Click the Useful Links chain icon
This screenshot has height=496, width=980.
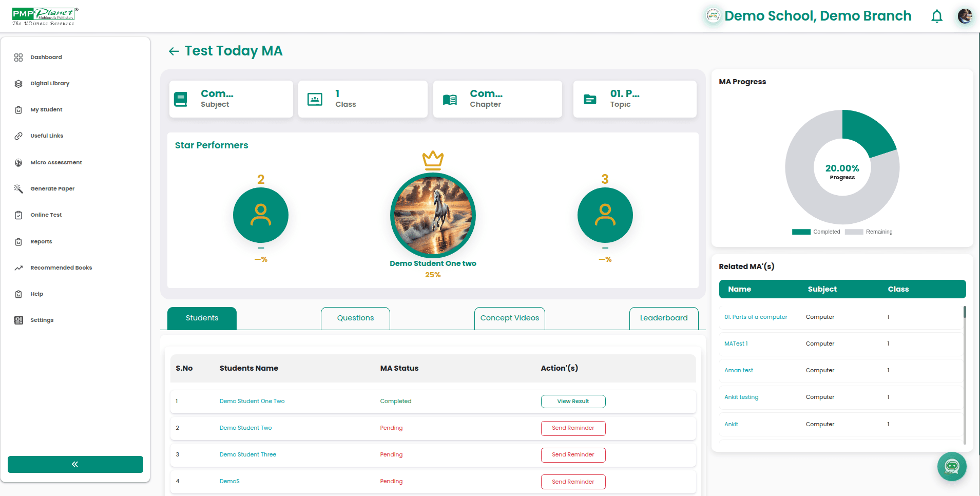(18, 136)
